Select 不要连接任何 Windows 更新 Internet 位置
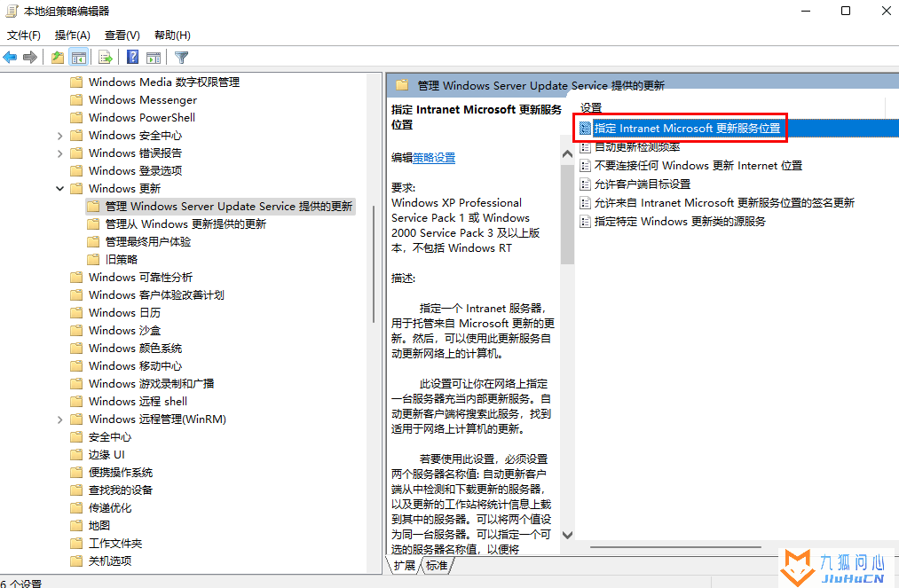Screen dimensions: 899x588 (x=698, y=166)
